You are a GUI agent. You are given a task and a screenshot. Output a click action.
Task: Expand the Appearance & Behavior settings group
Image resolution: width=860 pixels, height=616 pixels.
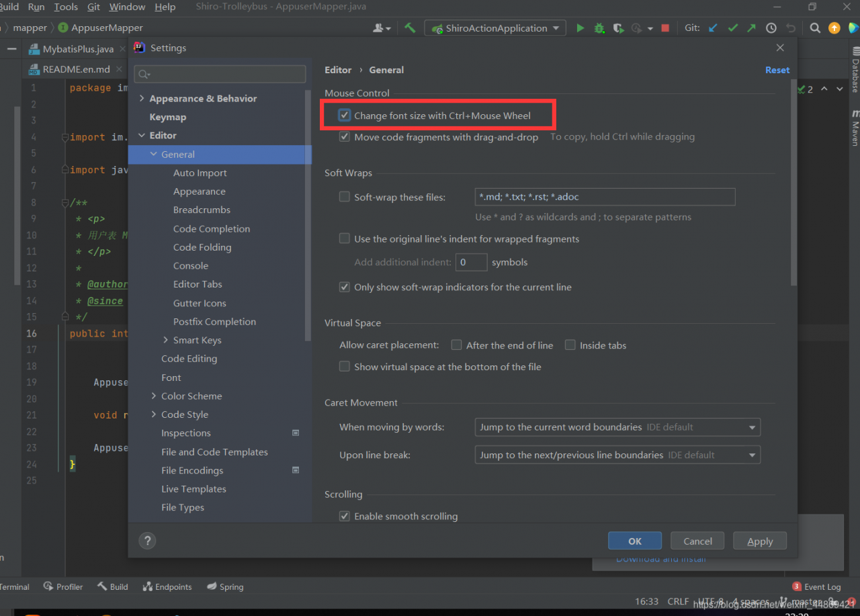point(142,98)
